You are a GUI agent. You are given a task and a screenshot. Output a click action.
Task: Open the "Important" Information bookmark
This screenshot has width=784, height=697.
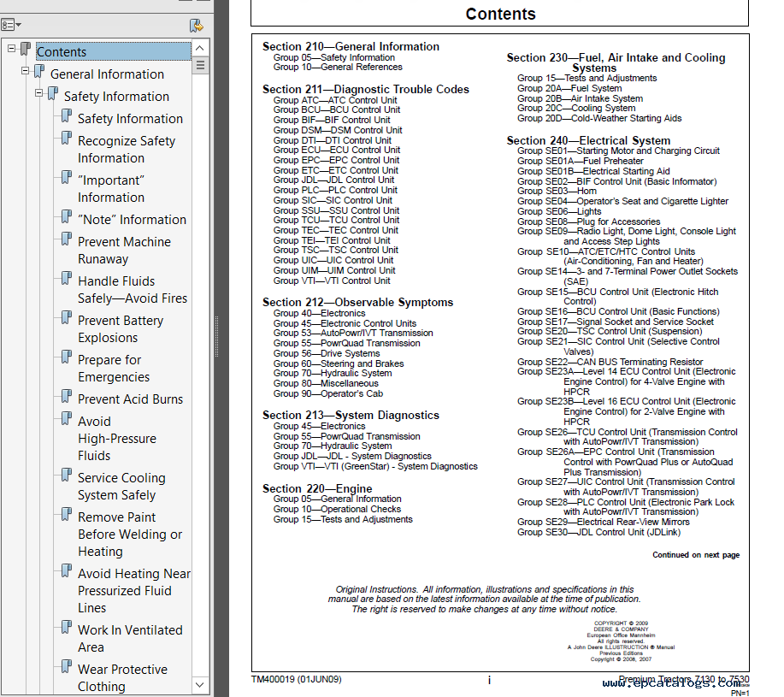[111, 189]
